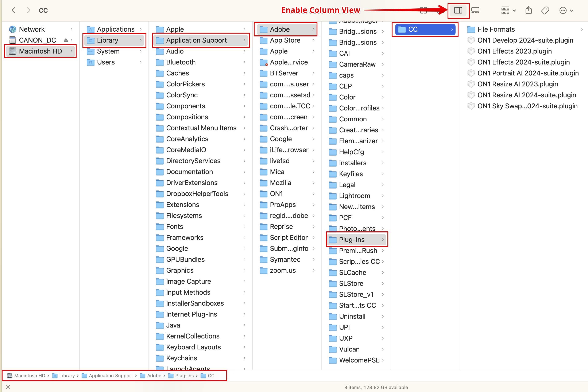The width and height of the screenshot is (588, 392).
Task: Open the ColorSync folder
Action: click(x=201, y=95)
